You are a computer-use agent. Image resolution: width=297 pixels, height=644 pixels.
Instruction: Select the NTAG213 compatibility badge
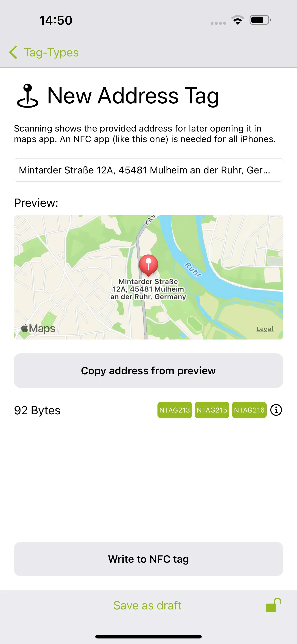click(x=175, y=410)
